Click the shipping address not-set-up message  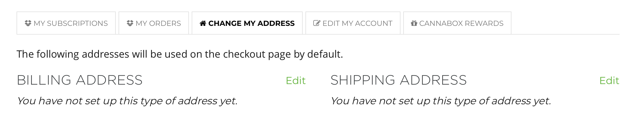click(441, 101)
